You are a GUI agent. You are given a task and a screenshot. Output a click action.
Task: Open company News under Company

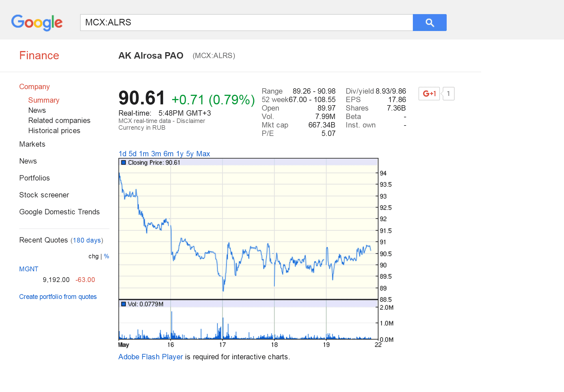point(37,110)
